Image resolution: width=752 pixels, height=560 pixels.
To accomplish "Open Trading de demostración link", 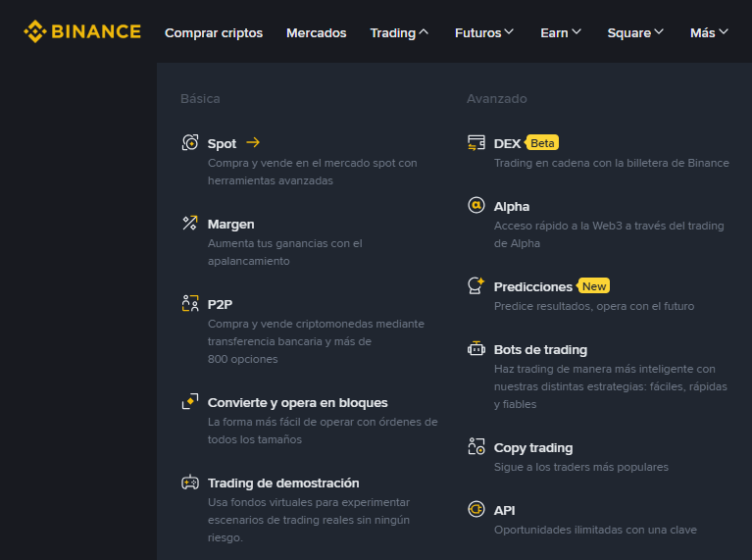I will pos(283,483).
